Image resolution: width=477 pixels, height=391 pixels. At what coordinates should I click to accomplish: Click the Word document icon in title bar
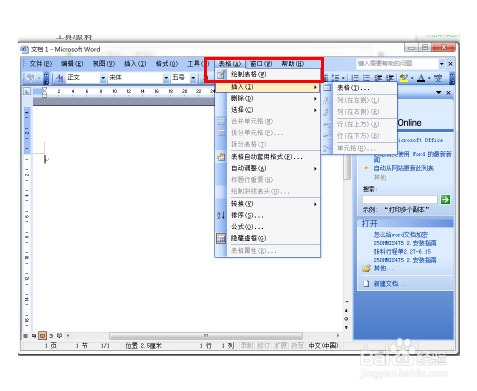(24, 50)
